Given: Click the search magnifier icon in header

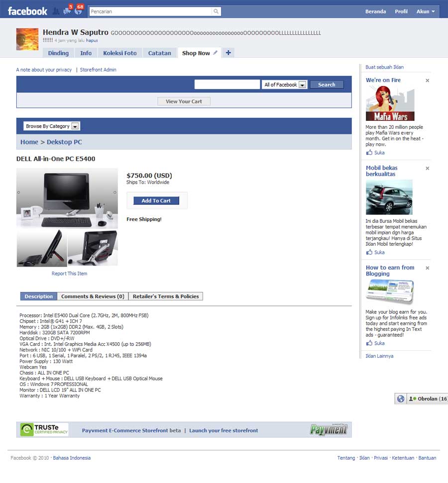Looking at the screenshot, I should (216, 11).
